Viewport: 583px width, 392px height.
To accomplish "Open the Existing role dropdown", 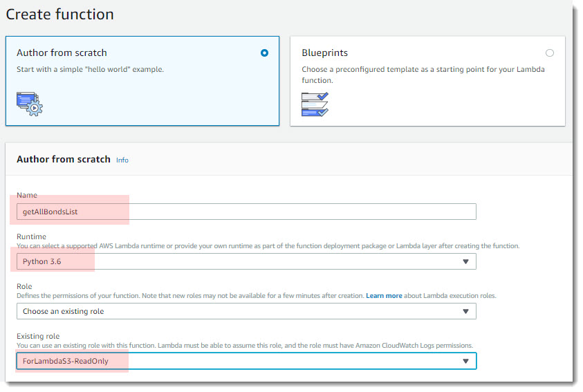I will (246, 361).
